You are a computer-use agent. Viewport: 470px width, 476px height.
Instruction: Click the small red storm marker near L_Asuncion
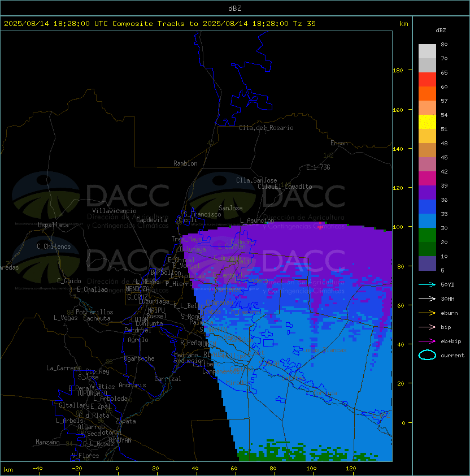point(320,226)
